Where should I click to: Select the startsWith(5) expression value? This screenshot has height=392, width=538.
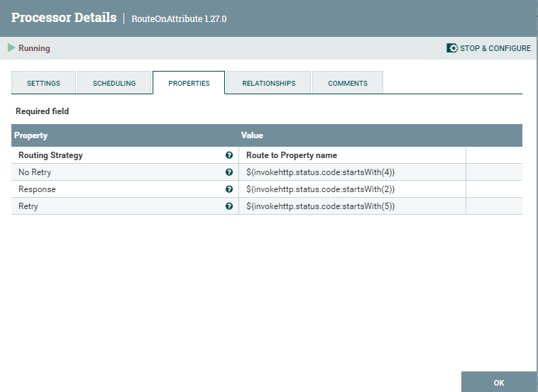click(x=320, y=206)
